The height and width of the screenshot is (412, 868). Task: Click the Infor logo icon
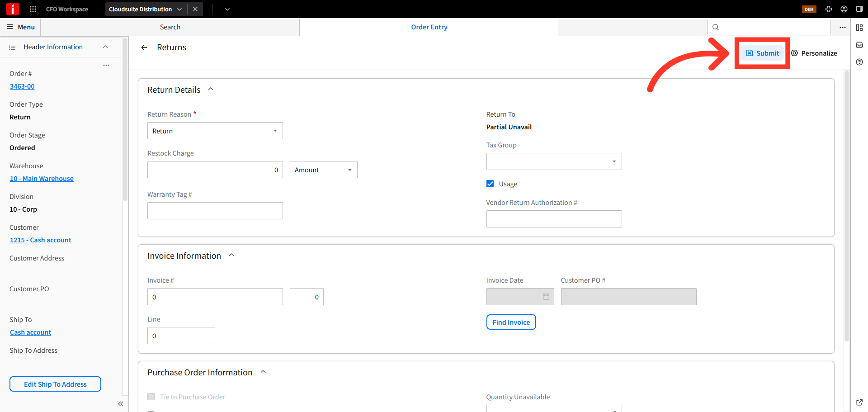(12, 9)
